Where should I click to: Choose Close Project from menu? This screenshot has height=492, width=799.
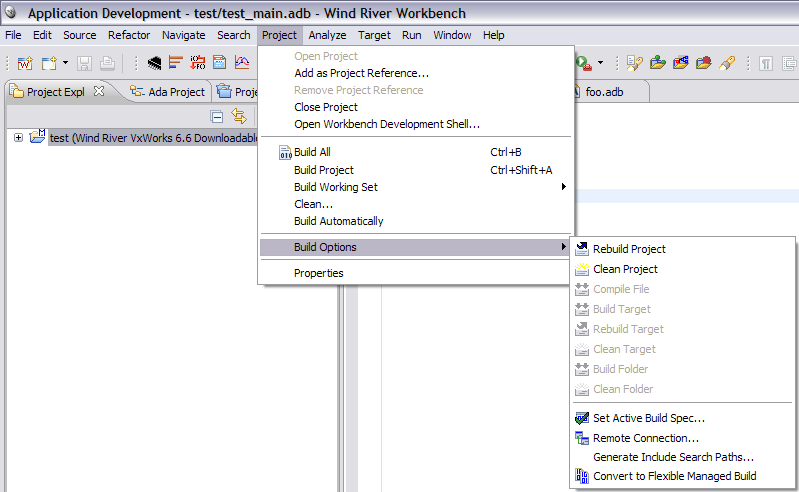416,107
